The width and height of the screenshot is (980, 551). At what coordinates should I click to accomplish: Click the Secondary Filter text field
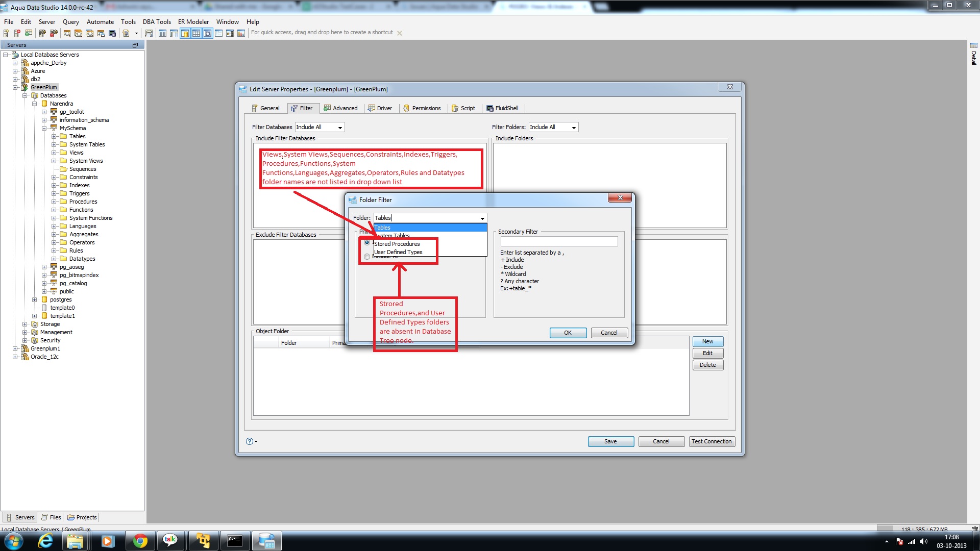tap(559, 241)
